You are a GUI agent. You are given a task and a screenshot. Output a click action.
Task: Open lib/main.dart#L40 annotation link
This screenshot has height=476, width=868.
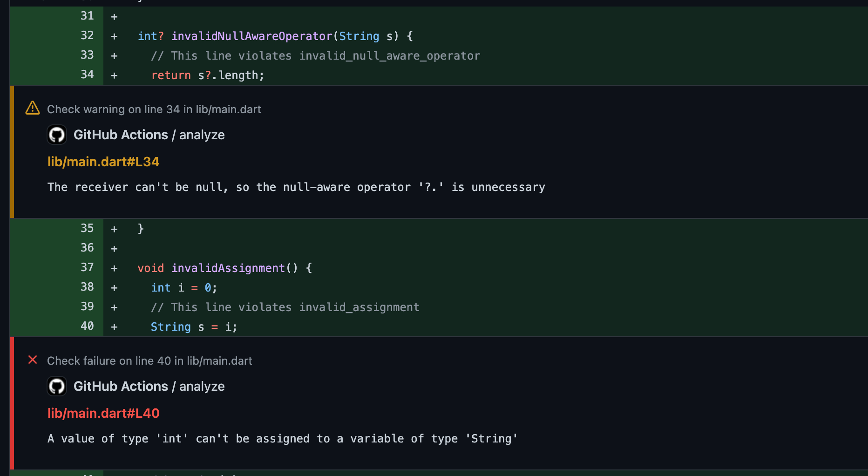[103, 413]
